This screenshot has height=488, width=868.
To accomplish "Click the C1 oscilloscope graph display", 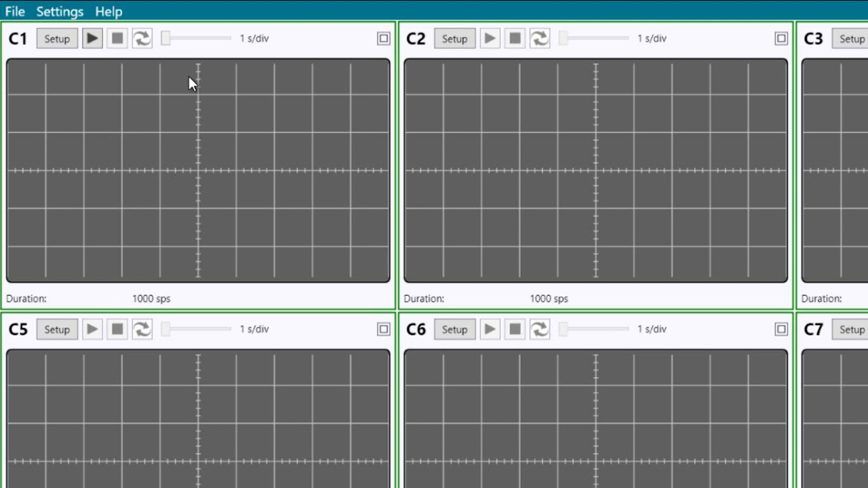I will [x=198, y=170].
